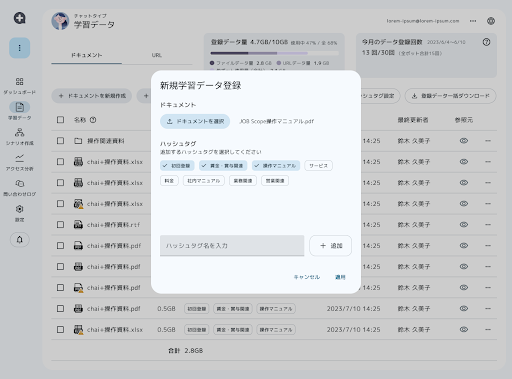The width and height of the screenshot is (512, 379).
Task: Open the blue three-dot menu in the sidebar
Action: [x=19, y=48]
